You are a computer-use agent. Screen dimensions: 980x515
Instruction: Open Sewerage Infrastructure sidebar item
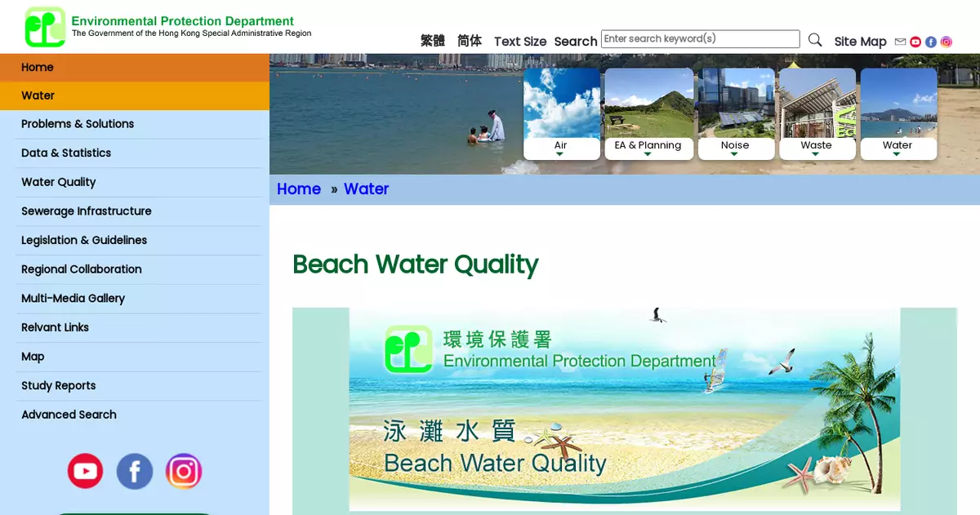point(87,211)
